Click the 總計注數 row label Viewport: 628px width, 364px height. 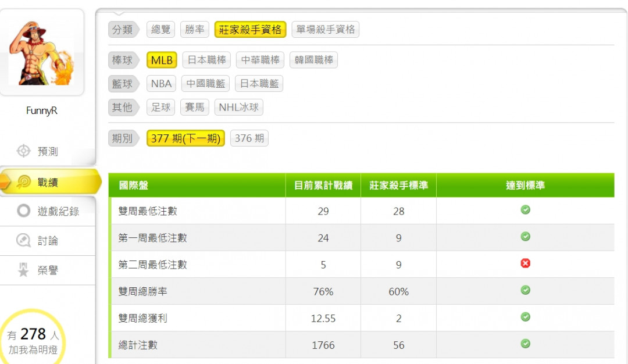pos(138,345)
